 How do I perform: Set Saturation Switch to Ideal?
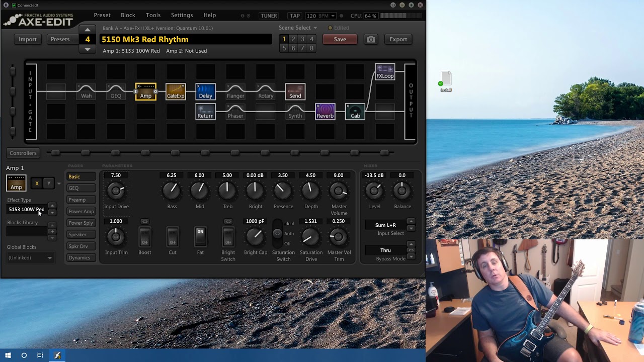tap(289, 224)
